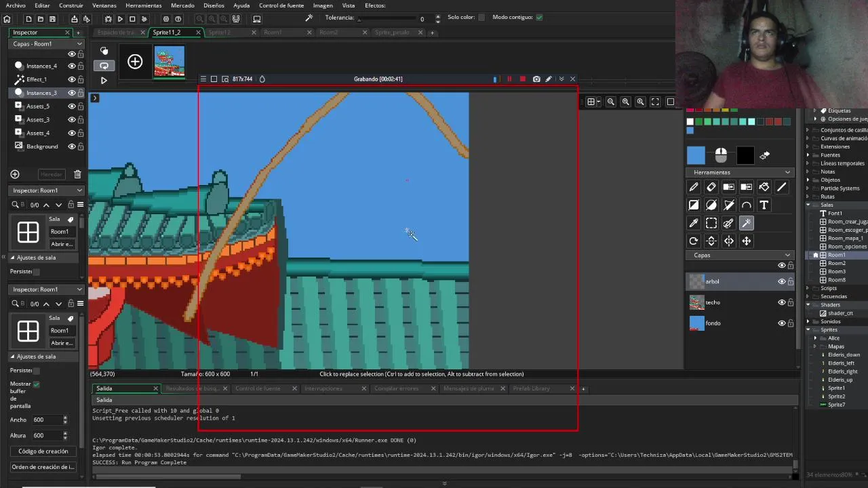This screenshot has width=868, height=488.
Task: Hide the Effect_1 layer
Action: tap(71, 79)
